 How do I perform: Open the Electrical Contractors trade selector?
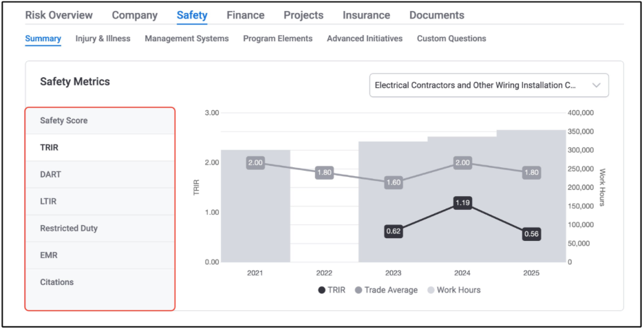tap(489, 85)
